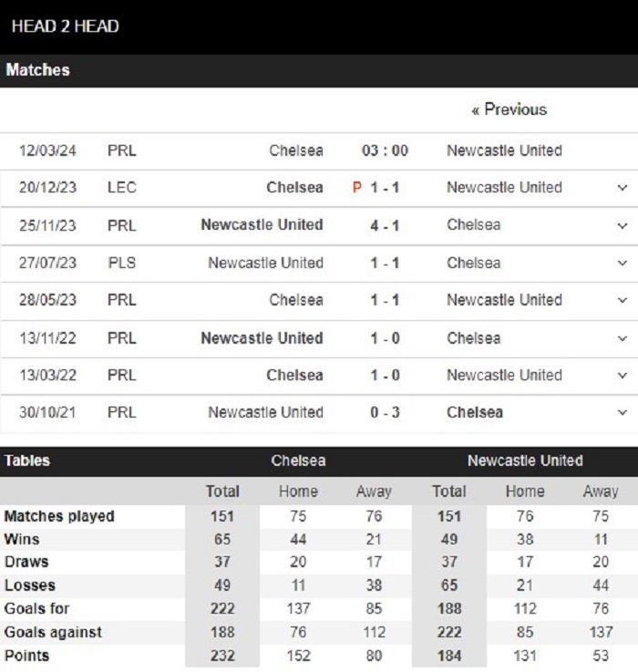The image size is (638, 672).
Task: Open the 4 - 1 score on 25/11/23
Action: click(x=385, y=225)
